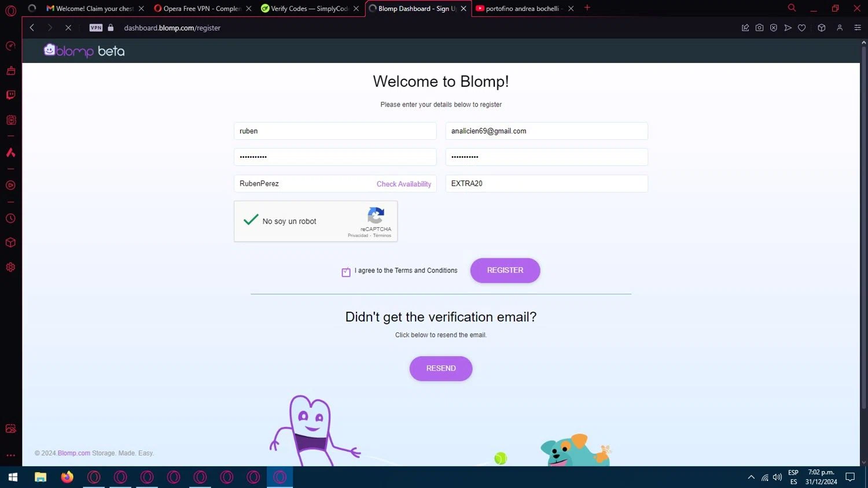Viewport: 868px width, 488px height.
Task: Open History clock icon in sidebar
Action: pyautogui.click(x=10, y=219)
